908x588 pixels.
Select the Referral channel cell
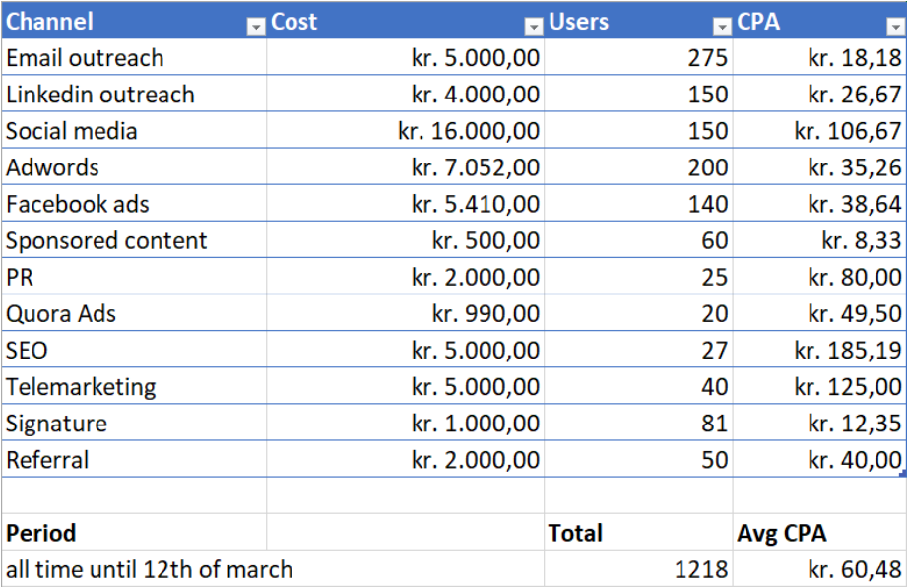pyautogui.click(x=134, y=459)
